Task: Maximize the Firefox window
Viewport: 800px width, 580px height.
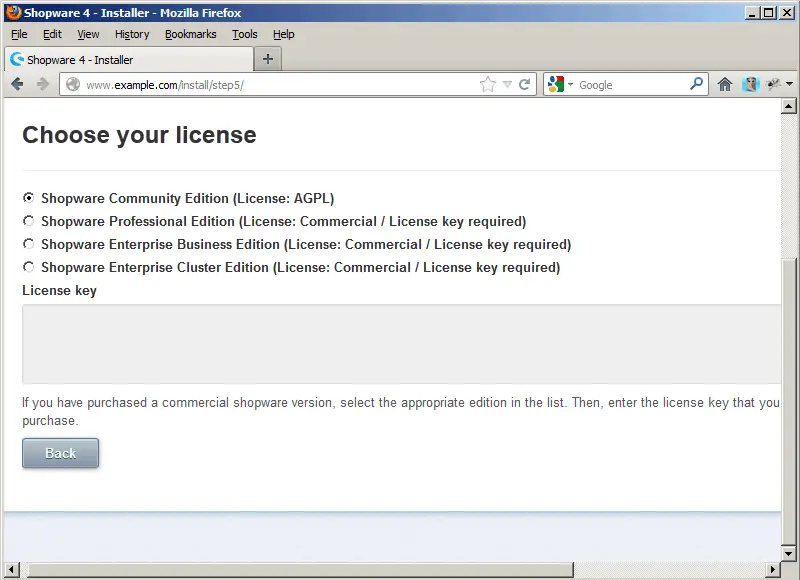Action: [769, 13]
